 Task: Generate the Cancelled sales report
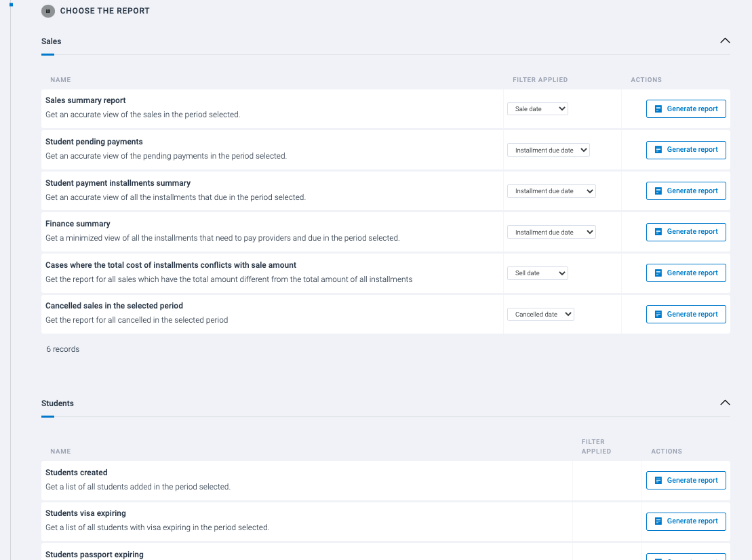coord(686,314)
